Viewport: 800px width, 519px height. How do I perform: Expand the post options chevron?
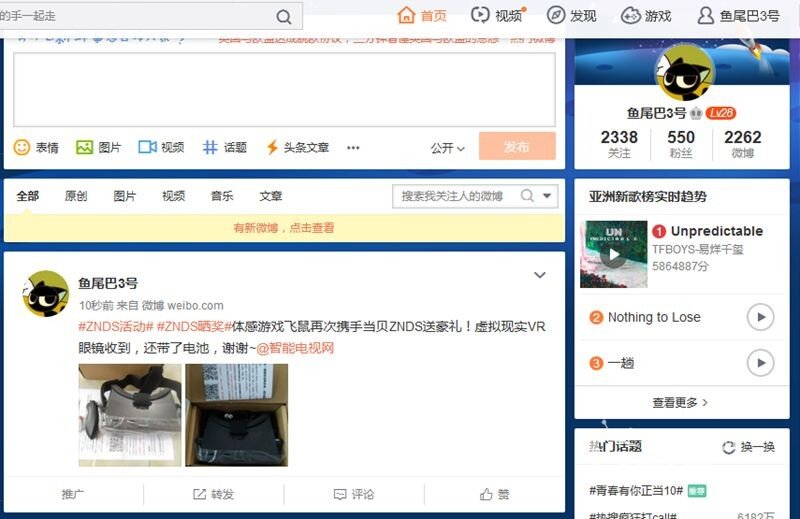[540, 275]
